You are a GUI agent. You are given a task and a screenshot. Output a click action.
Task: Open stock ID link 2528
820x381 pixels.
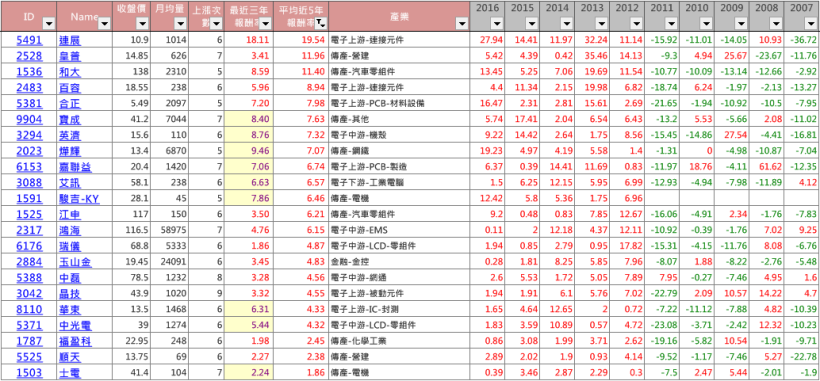tap(29, 56)
